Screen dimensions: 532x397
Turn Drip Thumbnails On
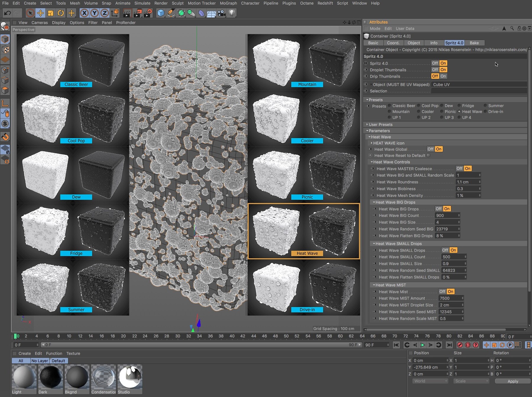(x=443, y=76)
